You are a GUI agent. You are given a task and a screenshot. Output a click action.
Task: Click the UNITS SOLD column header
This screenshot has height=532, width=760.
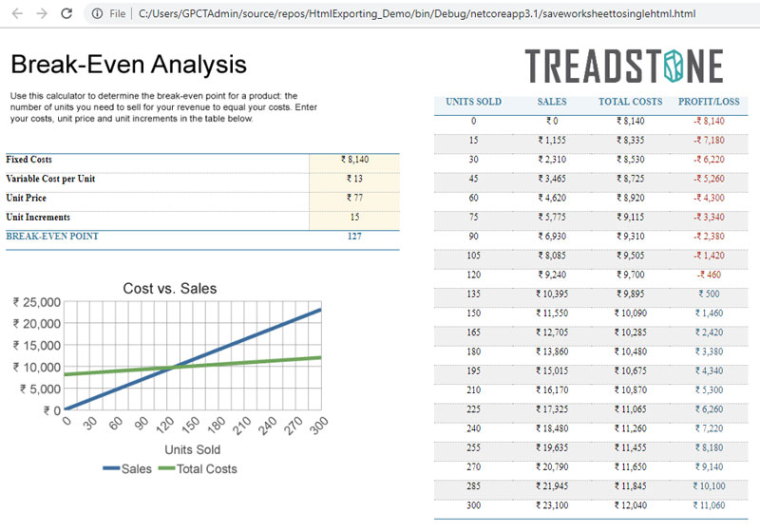coord(473,102)
